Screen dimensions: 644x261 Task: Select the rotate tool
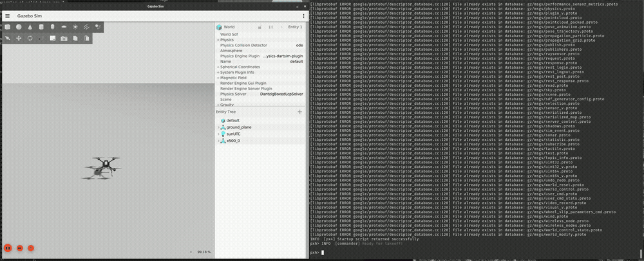(x=30, y=39)
